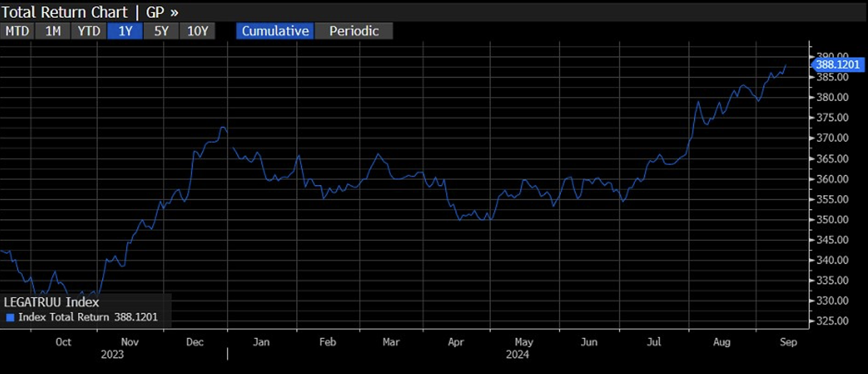Screen dimensions: 868x374
Task: Click the Jul x-axis label
Action: pos(654,342)
